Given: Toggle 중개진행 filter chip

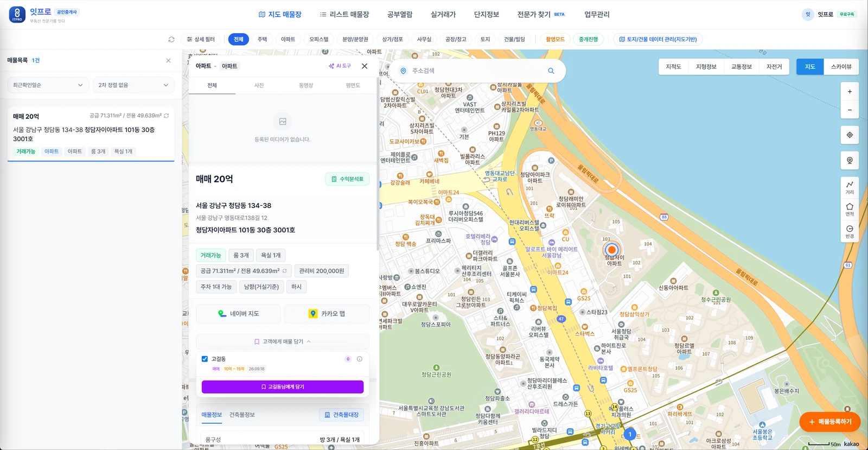Looking at the screenshot, I should click(588, 39).
